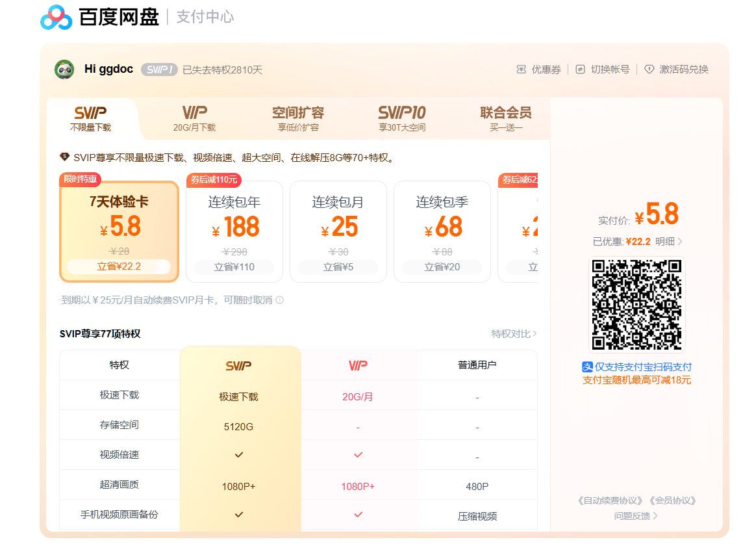Switch to the SVIP10 享30T大空间 tab
Image resolution: width=756 pixels, height=555 pixels.
tap(402, 119)
